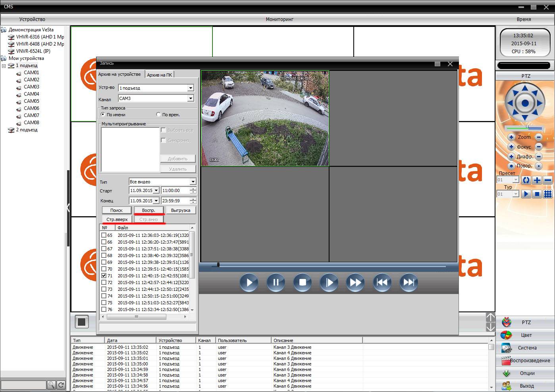Click the plus icon next to Zoom

tap(511, 137)
